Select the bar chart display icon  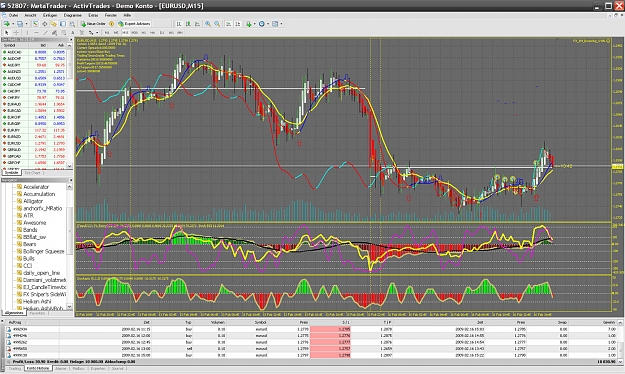pyautogui.click(x=179, y=24)
